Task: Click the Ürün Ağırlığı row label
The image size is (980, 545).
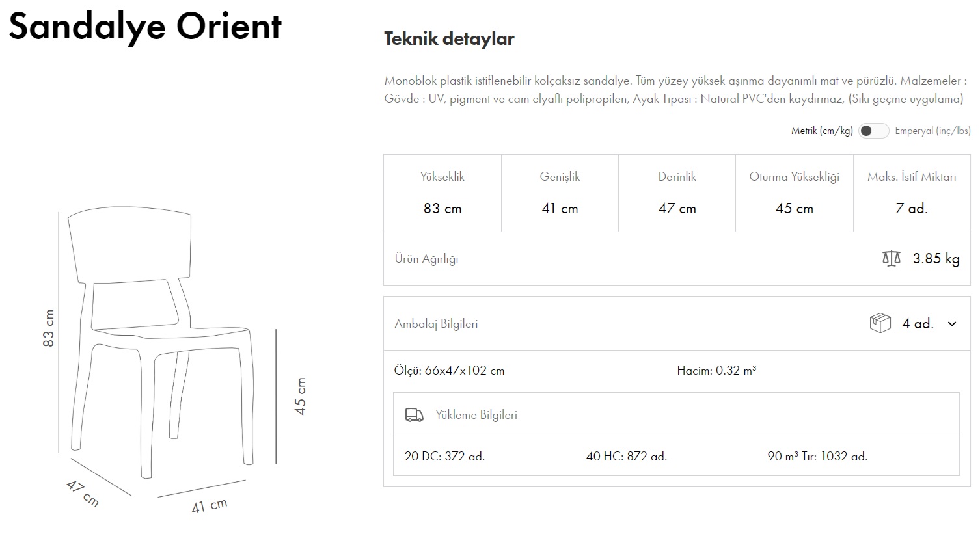Action: 426,259
